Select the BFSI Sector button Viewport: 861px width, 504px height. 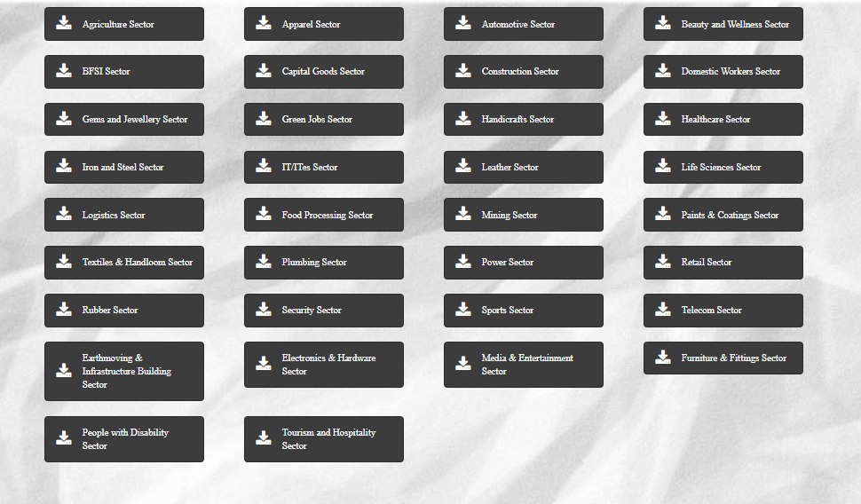click(123, 72)
